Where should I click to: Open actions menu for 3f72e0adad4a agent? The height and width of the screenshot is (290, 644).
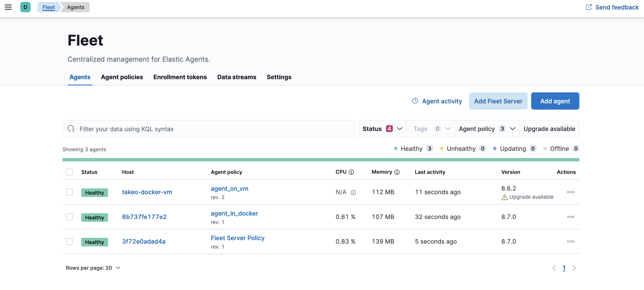click(x=571, y=241)
